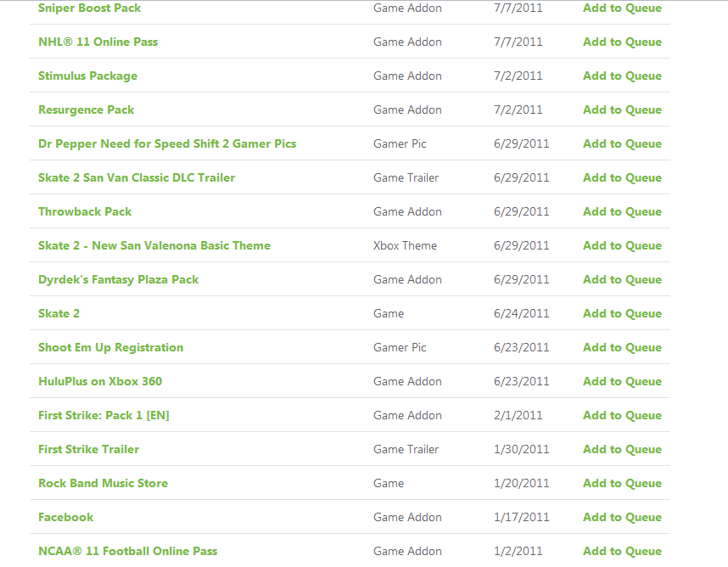728x567 pixels.
Task: Add the Skate 2 game to queue
Action: (622, 313)
